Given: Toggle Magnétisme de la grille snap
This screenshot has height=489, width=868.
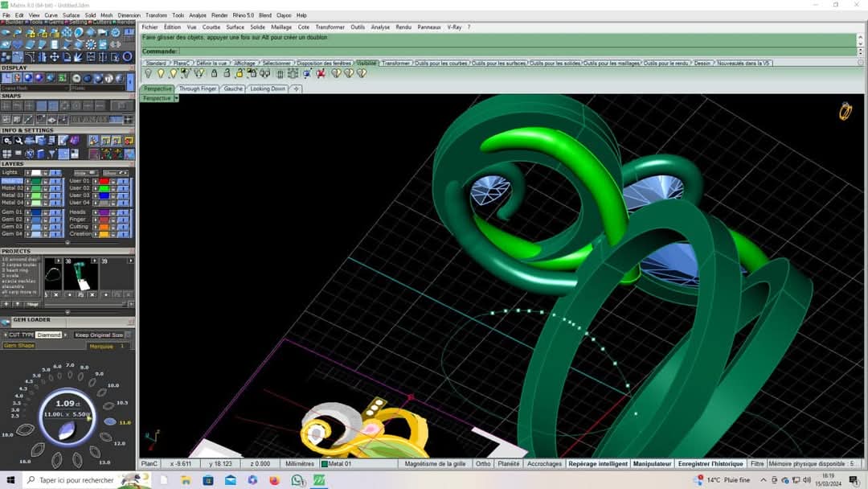Looking at the screenshot, I should pos(435,464).
